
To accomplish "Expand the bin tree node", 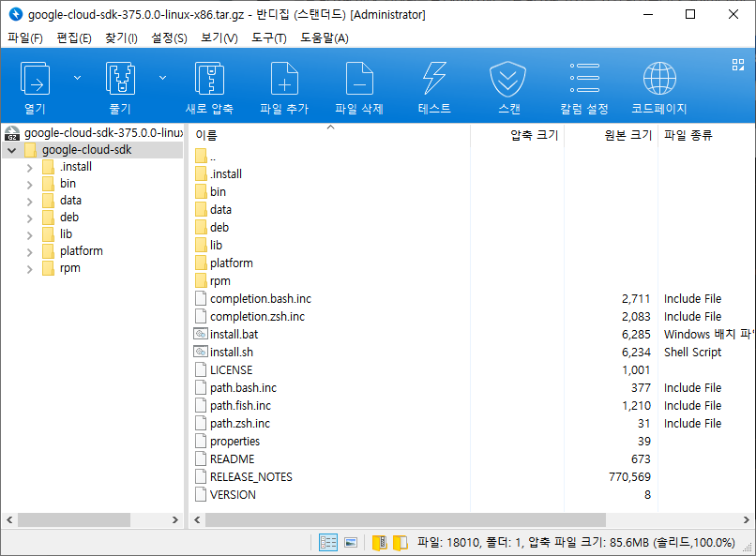I will [x=29, y=185].
